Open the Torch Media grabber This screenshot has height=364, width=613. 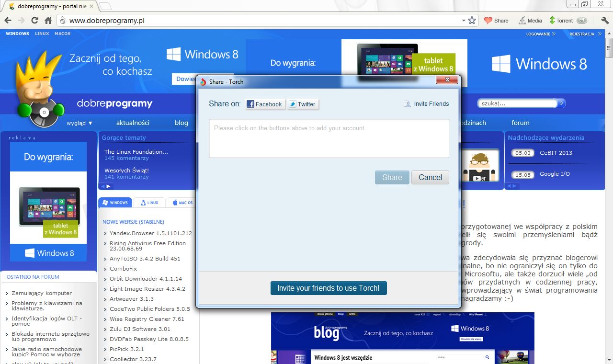[530, 21]
